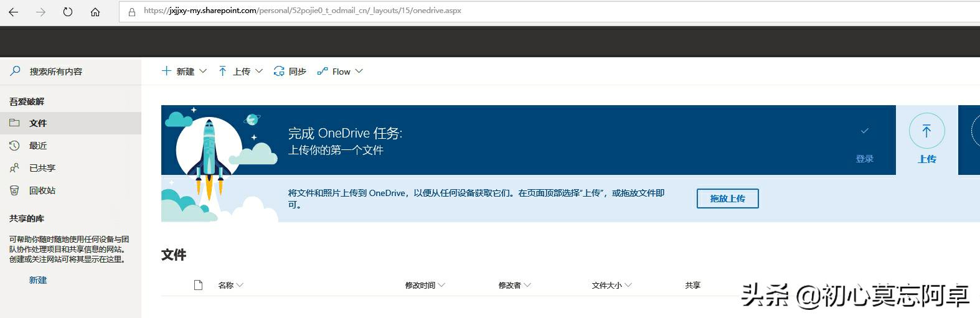Image resolution: width=980 pixels, height=318 pixels.
Task: Click the 拖放上传 button
Action: tap(727, 199)
